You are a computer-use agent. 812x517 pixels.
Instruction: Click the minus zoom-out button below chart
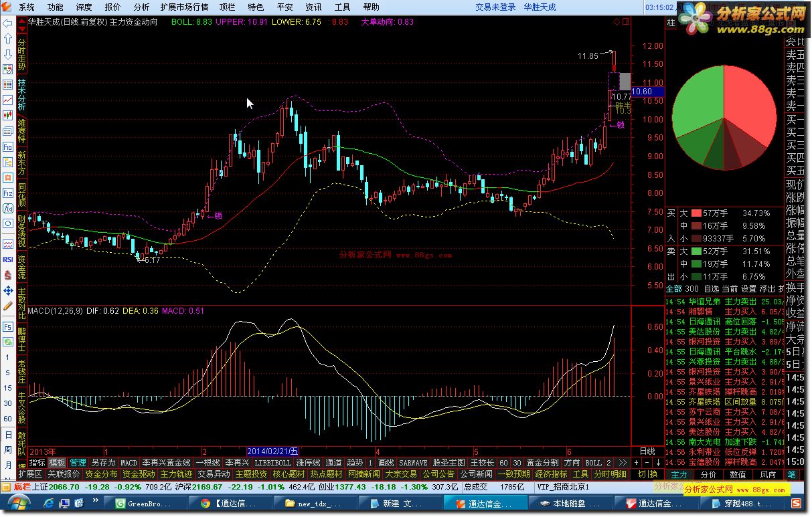(x=648, y=462)
